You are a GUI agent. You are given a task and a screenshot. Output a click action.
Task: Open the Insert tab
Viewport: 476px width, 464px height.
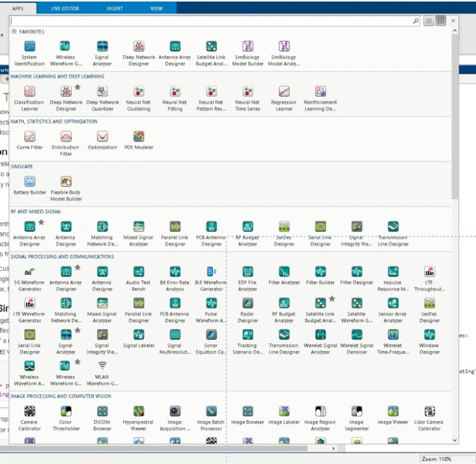(x=115, y=9)
